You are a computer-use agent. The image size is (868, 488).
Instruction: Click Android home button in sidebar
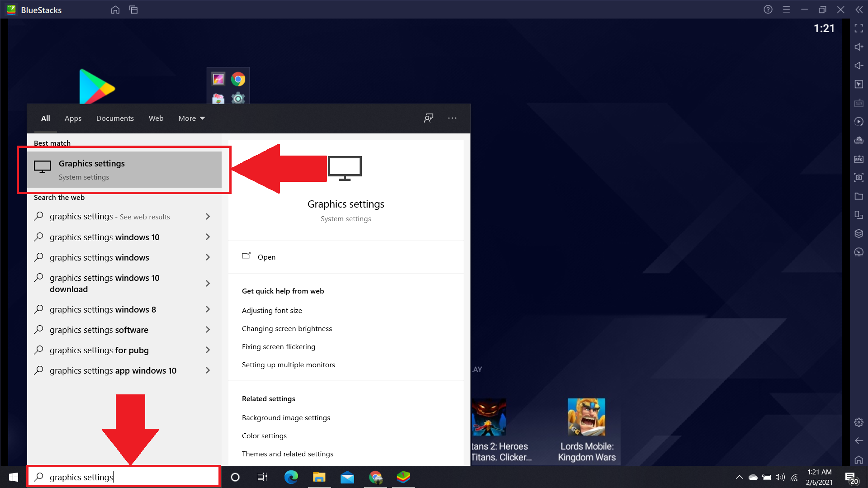(x=859, y=460)
